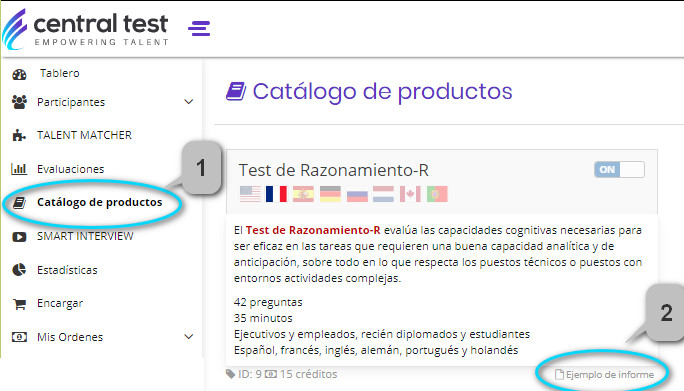
Task: Open the Evaluaciones menu item
Action: pos(71,169)
